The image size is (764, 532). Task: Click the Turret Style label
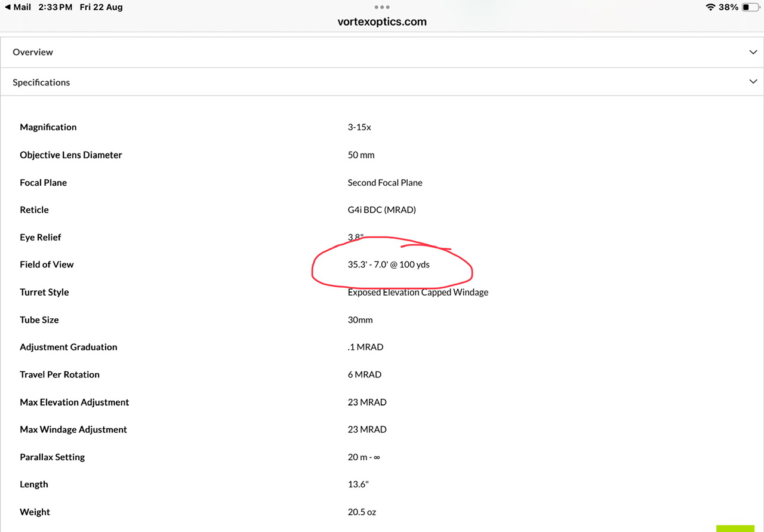pyautogui.click(x=44, y=292)
